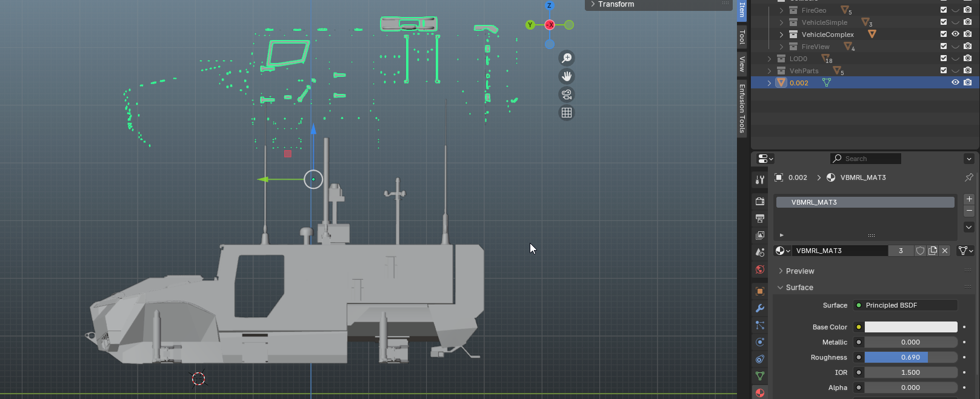Click the material user count 3 button
Screen dimensions: 980x399
click(901, 251)
